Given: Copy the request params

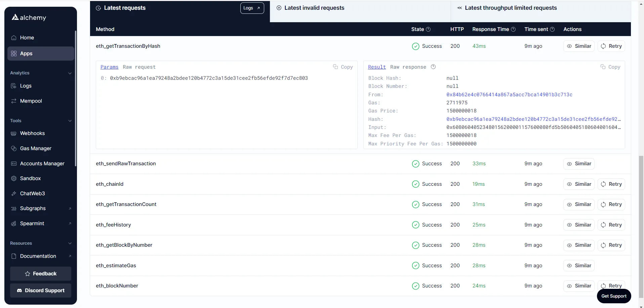Looking at the screenshot, I should pos(343,67).
